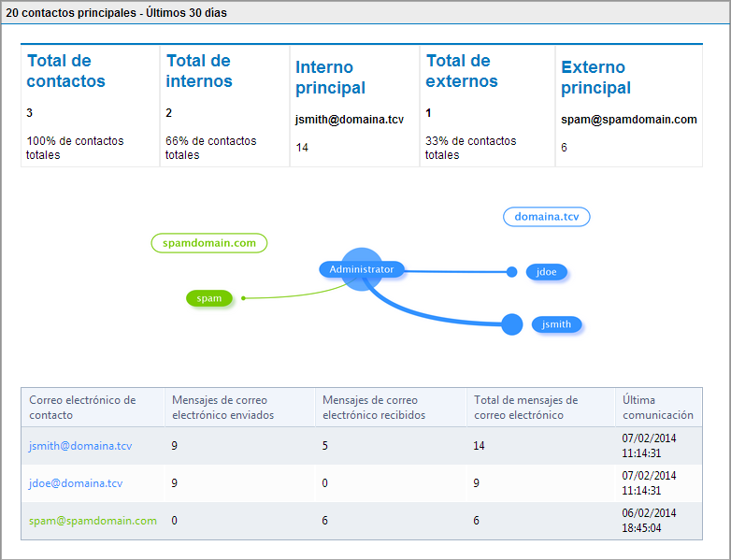The width and height of the screenshot is (731, 560).
Task: Select the jsmith node label
Action: coord(557,324)
